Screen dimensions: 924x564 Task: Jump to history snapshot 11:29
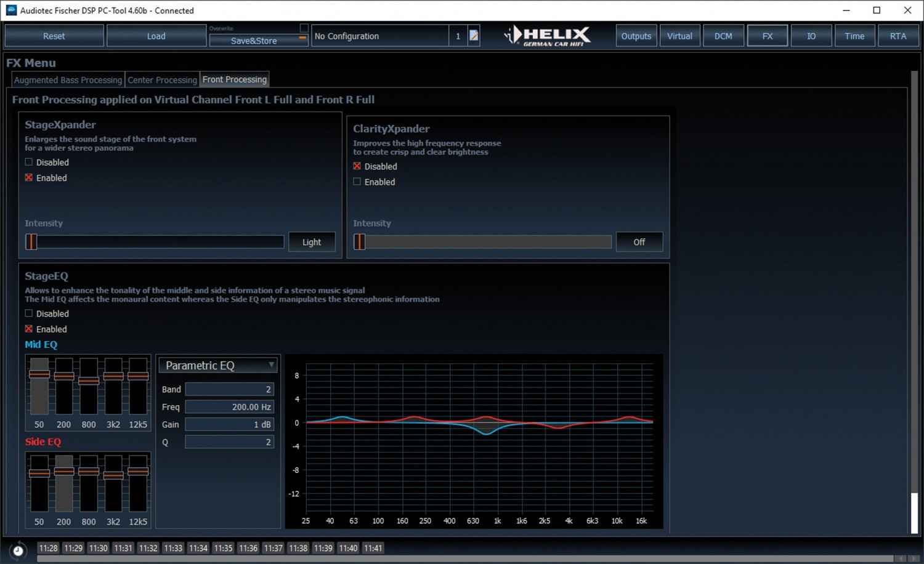click(73, 548)
